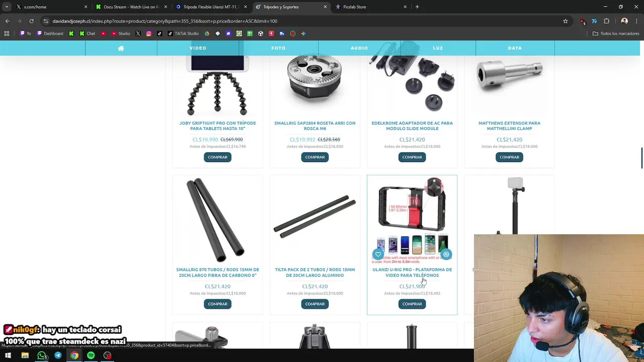Open SmallRig 870 Tubos title link
Viewport: 644px width, 362px height.
(x=218, y=273)
